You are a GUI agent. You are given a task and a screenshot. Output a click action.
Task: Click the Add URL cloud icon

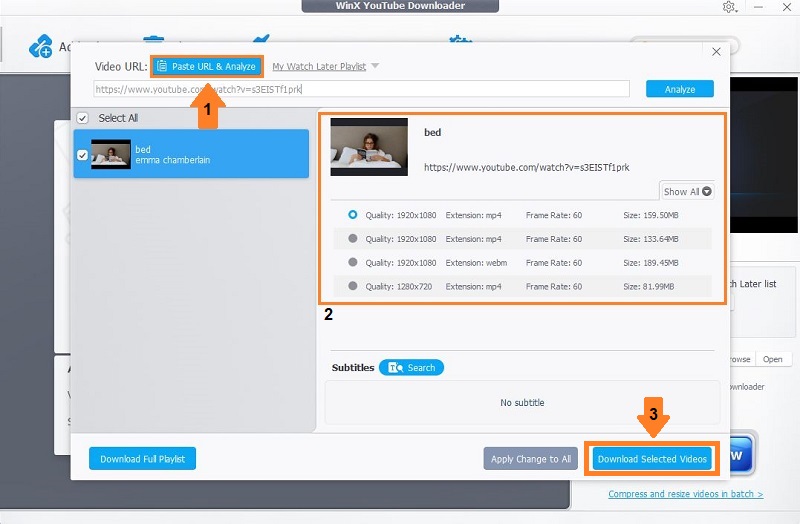coord(41,46)
